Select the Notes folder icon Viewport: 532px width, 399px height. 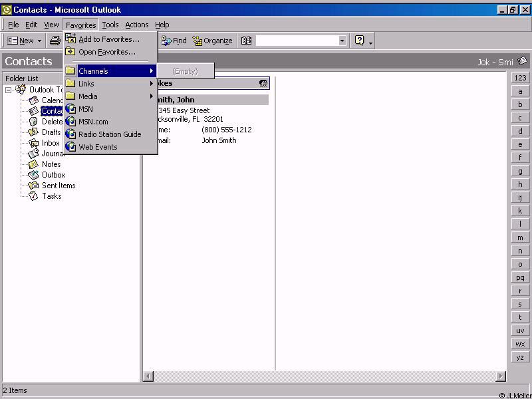[x=33, y=164]
